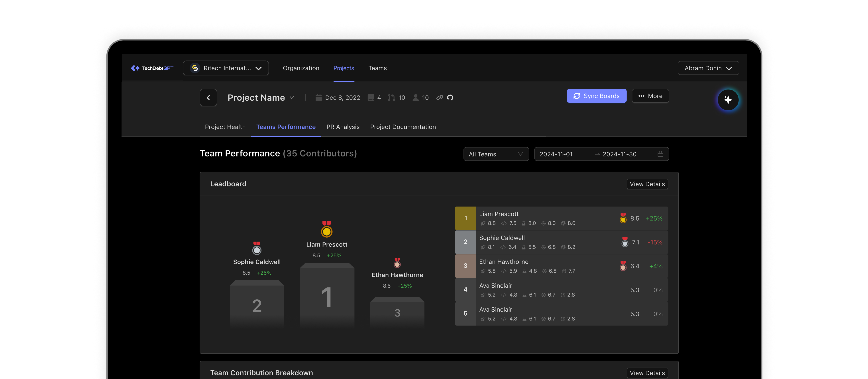The width and height of the screenshot is (868, 379).
Task: Go to the Organization menu item
Action: (301, 68)
